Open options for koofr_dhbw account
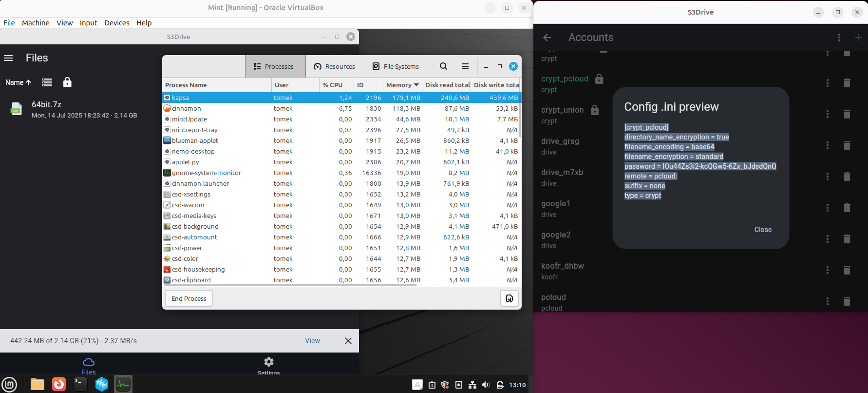The image size is (868, 393). (827, 270)
